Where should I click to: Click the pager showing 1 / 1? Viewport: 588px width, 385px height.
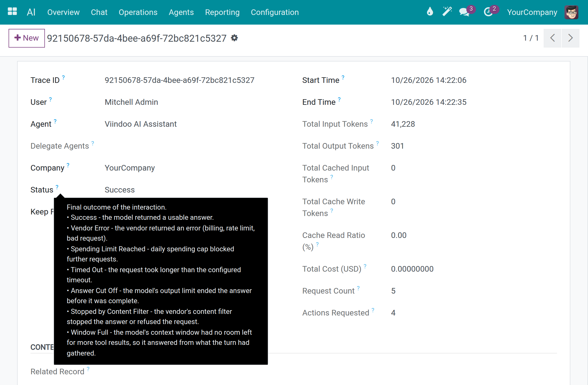[531, 38]
